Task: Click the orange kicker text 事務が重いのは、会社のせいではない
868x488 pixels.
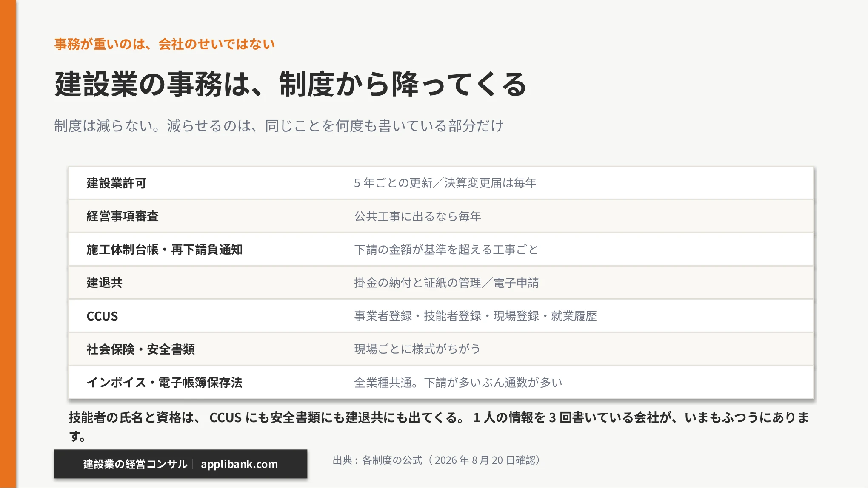Action: [x=165, y=44]
